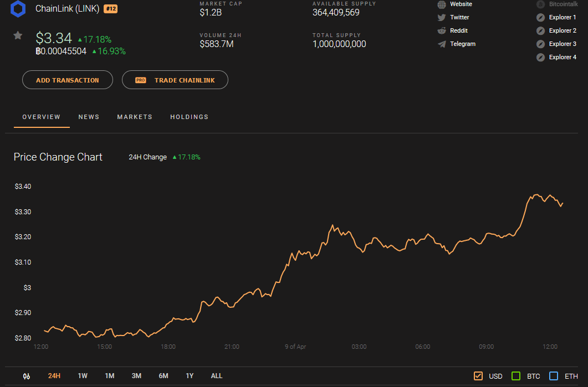Click the ChainLink hexagon logo

point(18,9)
